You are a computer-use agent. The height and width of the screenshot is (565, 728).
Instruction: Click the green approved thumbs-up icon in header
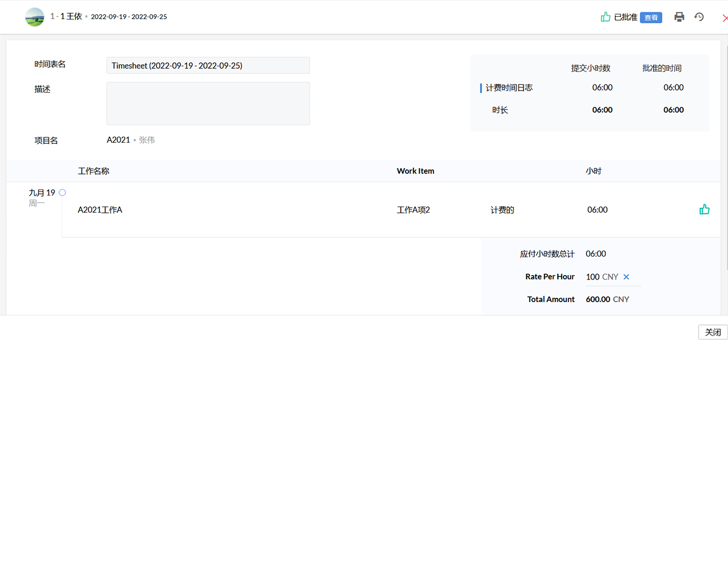click(605, 17)
